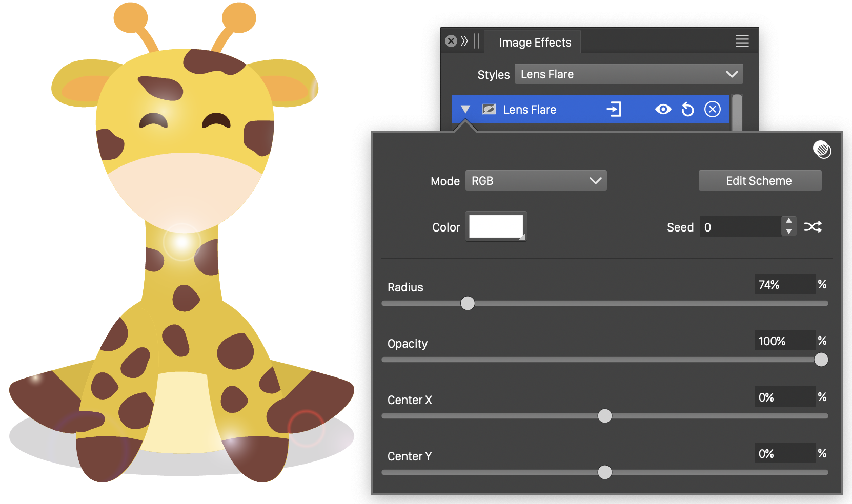The image size is (852, 504).
Task: Click the Lens Flare effect type icon
Action: (x=489, y=109)
